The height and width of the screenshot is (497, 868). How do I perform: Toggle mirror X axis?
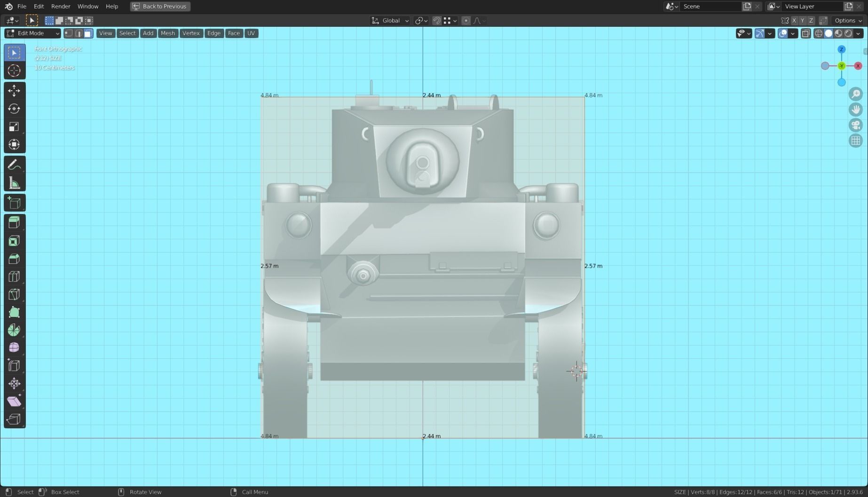[794, 20]
